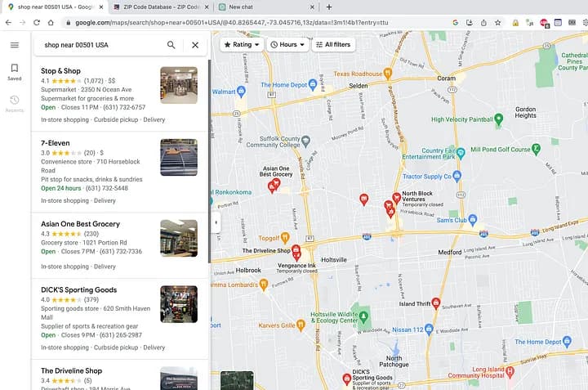Select the shop near 00501 USA tab
The image size is (588, 390).
click(x=55, y=7)
